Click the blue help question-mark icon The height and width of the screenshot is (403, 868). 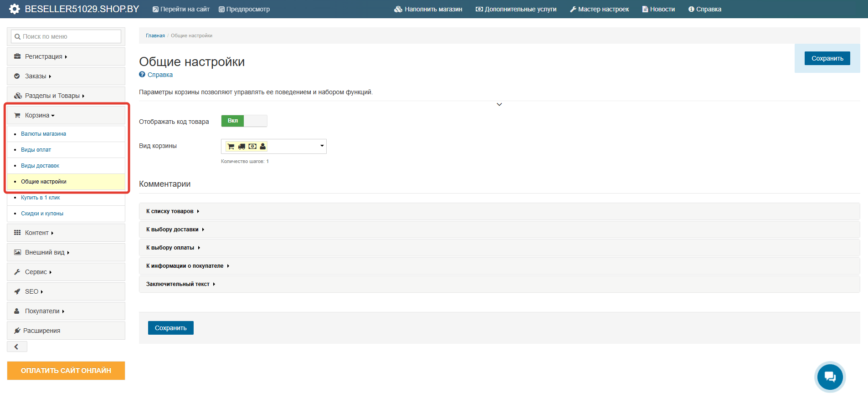point(142,75)
